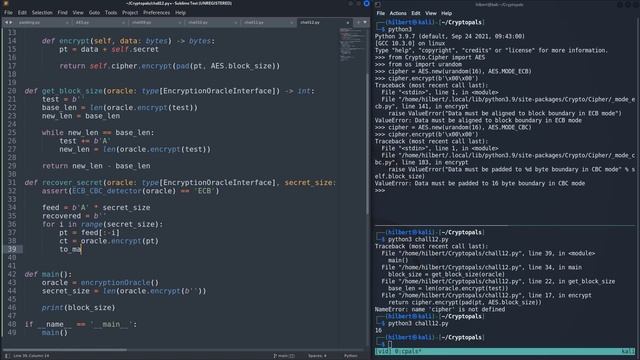Click 'encryptionOracle()' on line 43

coord(120,282)
